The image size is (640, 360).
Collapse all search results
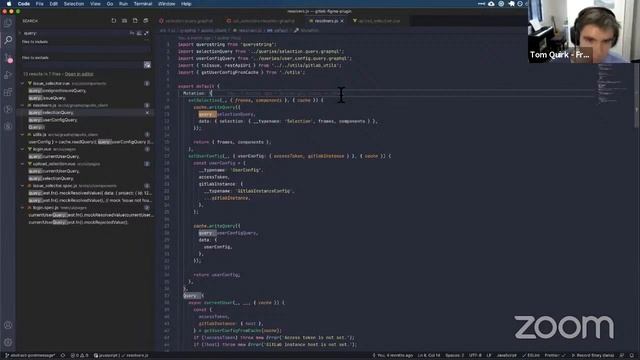[x=146, y=21]
